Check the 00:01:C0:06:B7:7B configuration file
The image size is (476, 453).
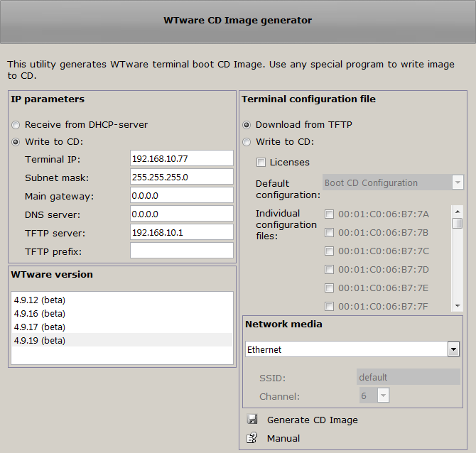tap(329, 233)
